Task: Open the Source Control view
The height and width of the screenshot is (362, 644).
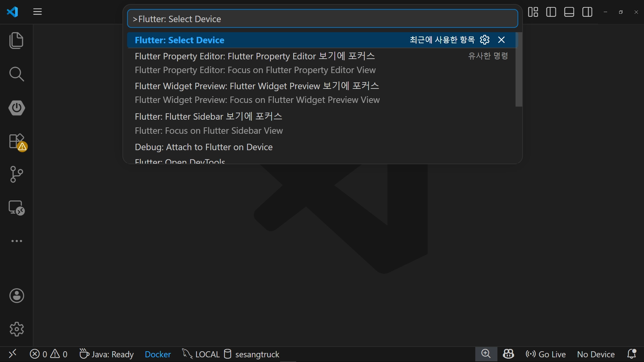Action: 16,174
